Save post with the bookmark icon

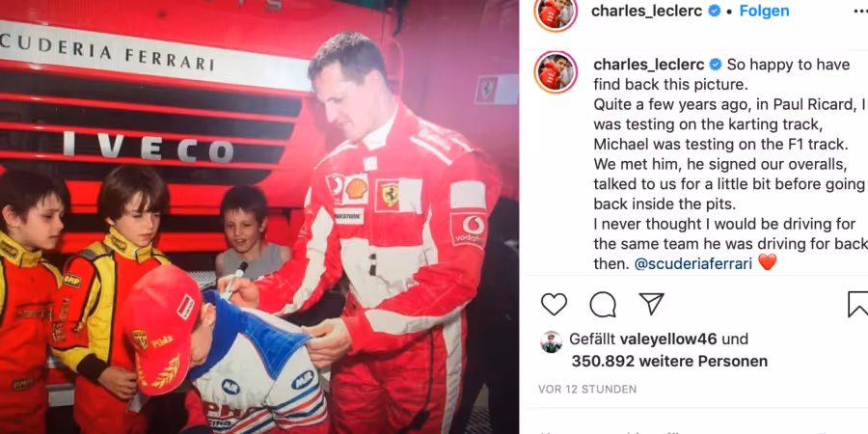858,305
